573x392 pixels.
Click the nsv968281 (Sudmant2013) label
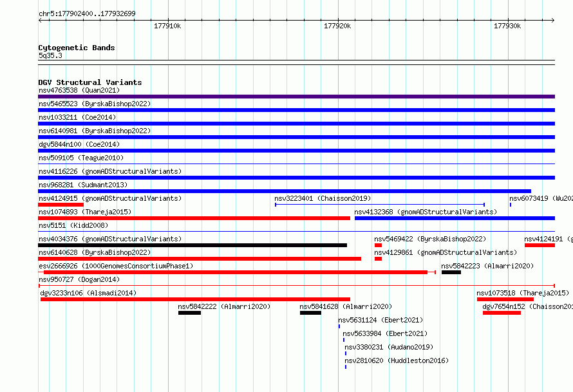[83, 185]
